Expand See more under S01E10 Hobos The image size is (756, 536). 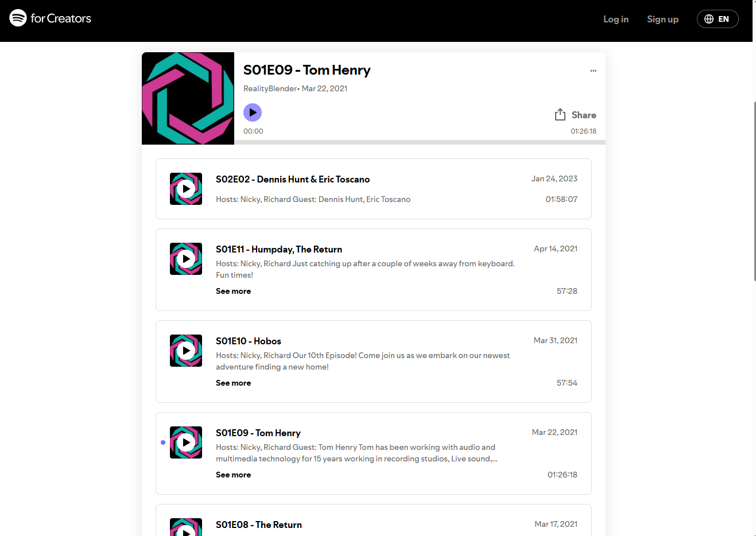click(x=233, y=383)
